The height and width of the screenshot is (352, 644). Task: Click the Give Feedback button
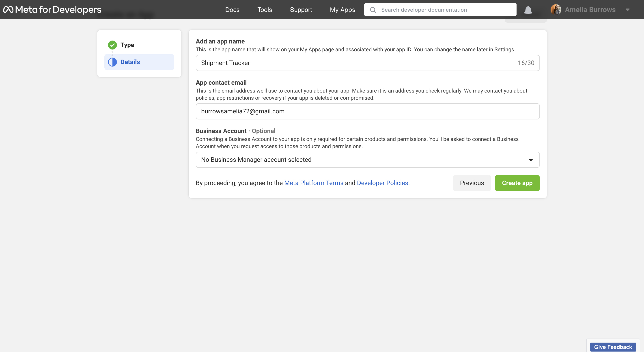coord(613,347)
